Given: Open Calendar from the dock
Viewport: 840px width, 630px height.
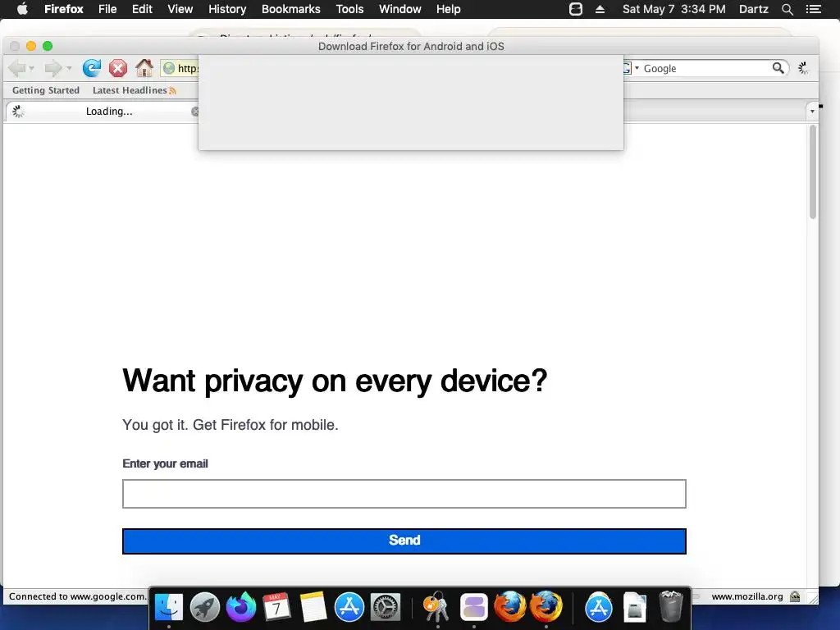Looking at the screenshot, I should (276, 607).
